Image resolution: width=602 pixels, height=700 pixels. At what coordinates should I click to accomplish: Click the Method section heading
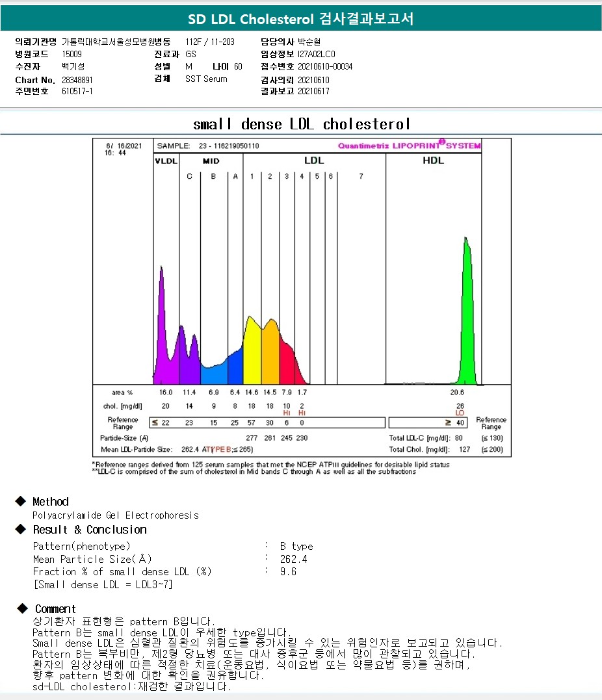51,502
